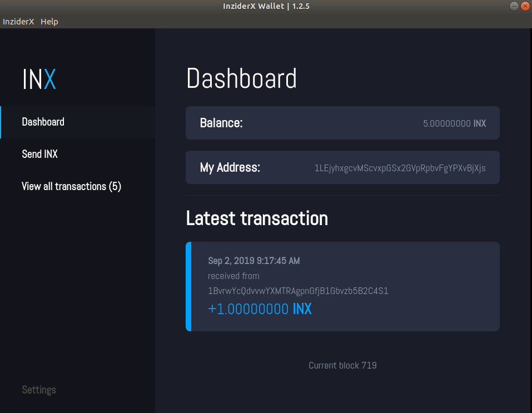Close the InziderX Wallet window
532x413 pixels.
tap(525, 6)
